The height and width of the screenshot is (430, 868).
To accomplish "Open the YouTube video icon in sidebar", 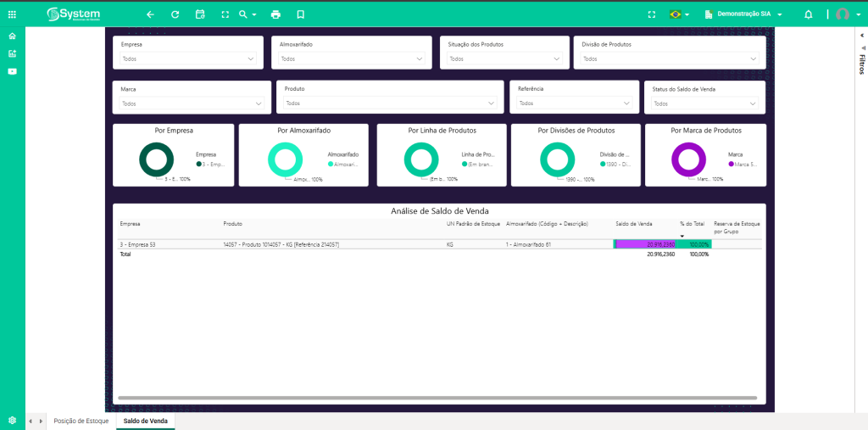I will click(12, 71).
